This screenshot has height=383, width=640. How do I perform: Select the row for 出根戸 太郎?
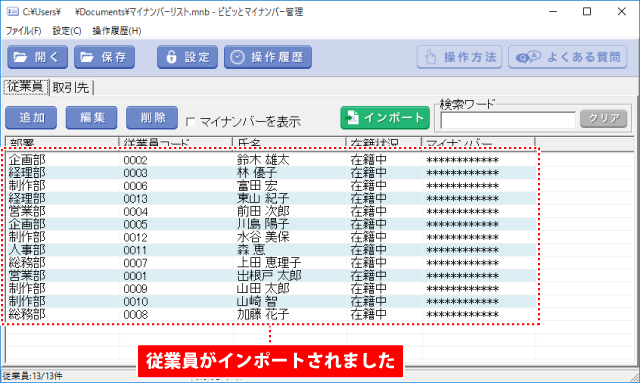(x=271, y=276)
